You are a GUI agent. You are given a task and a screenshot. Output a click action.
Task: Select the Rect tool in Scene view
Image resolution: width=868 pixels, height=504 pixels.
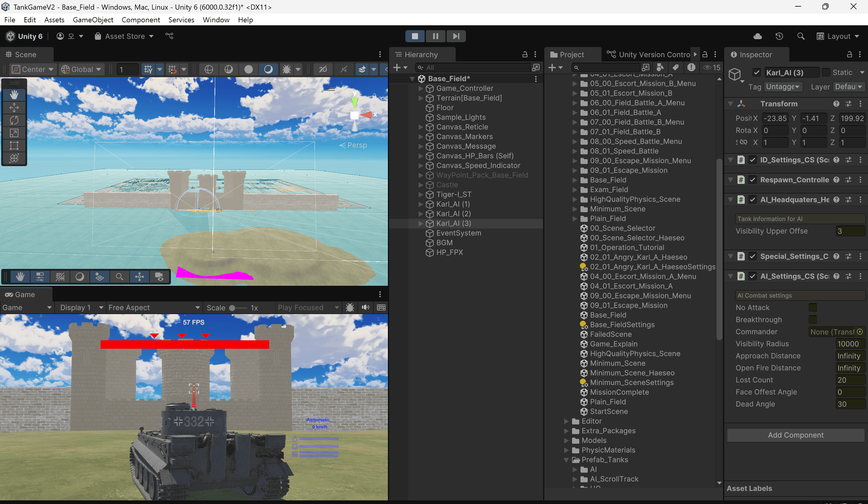click(x=14, y=145)
